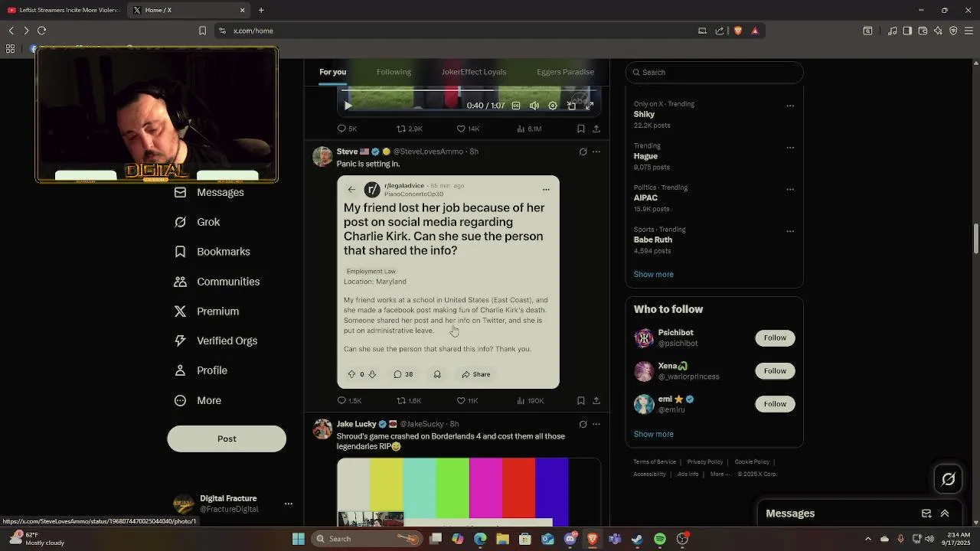The height and width of the screenshot is (551, 980).
Task: Open Verified Orgs in the sidebar
Action: [217, 341]
